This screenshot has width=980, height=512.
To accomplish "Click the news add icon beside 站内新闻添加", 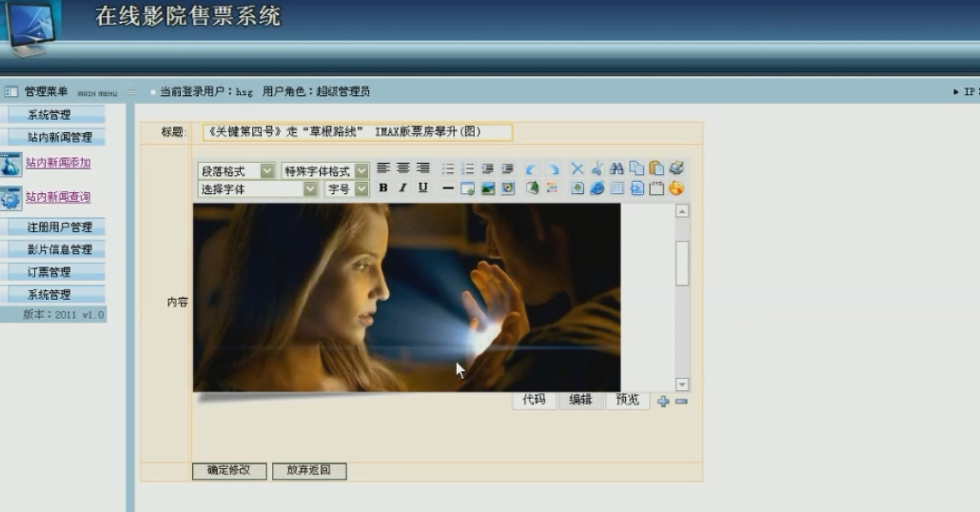I will point(10,164).
